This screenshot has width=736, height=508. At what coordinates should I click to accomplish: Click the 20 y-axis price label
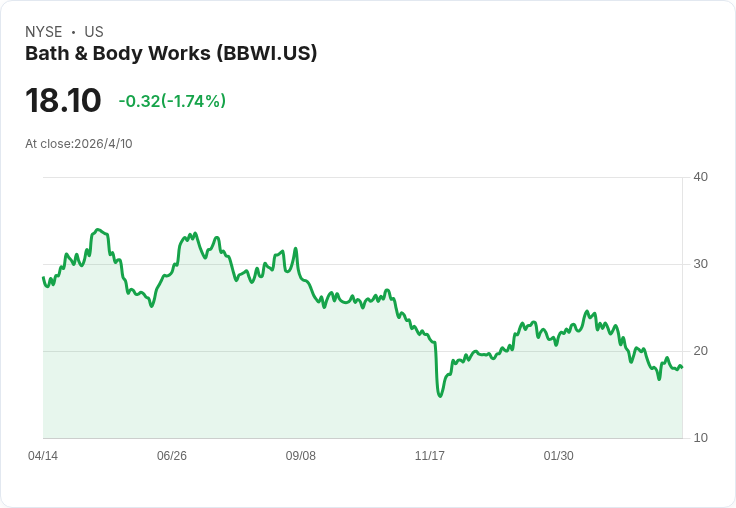[x=701, y=351]
